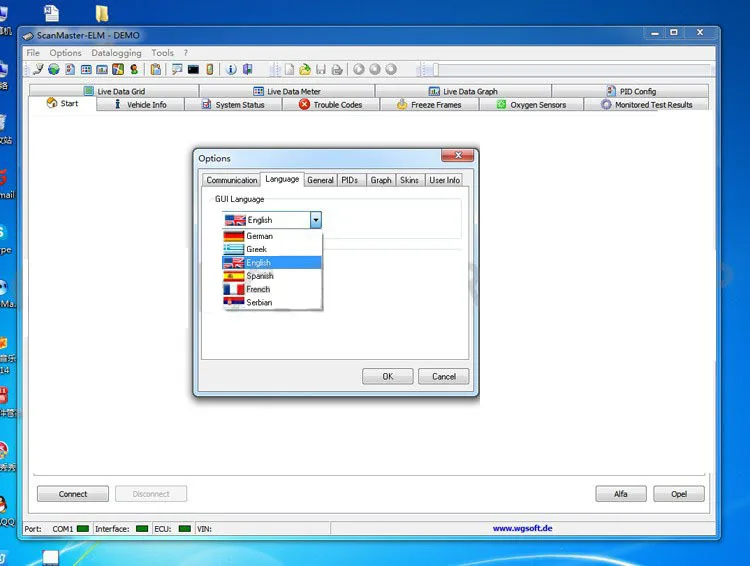
Task: Select the Start tab
Action: [62, 103]
